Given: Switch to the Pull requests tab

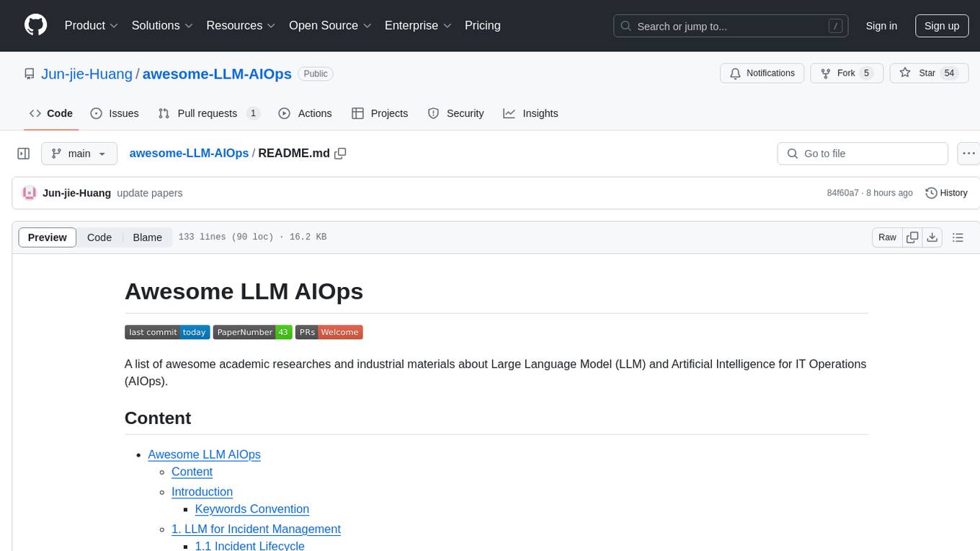Looking at the screenshot, I should click(209, 113).
